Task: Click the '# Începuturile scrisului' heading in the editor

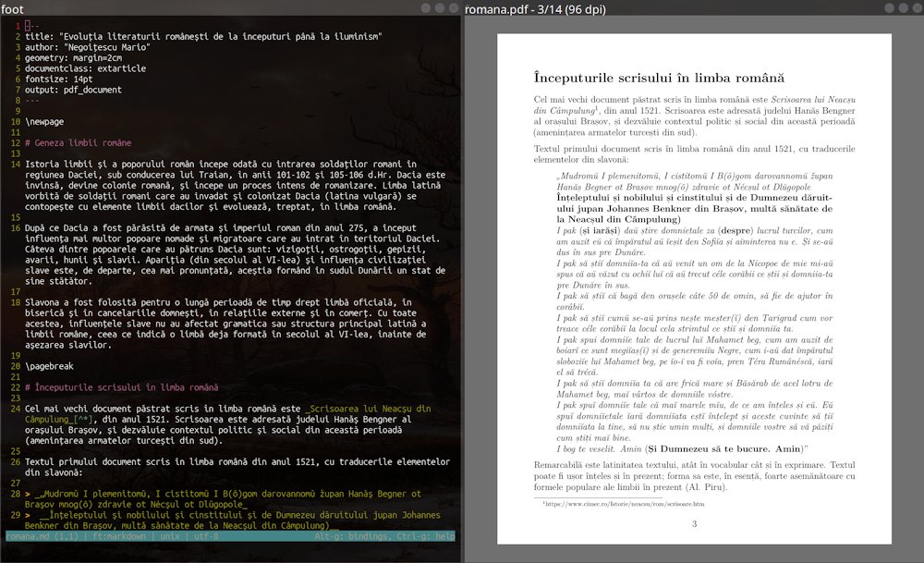Action: 121,387
